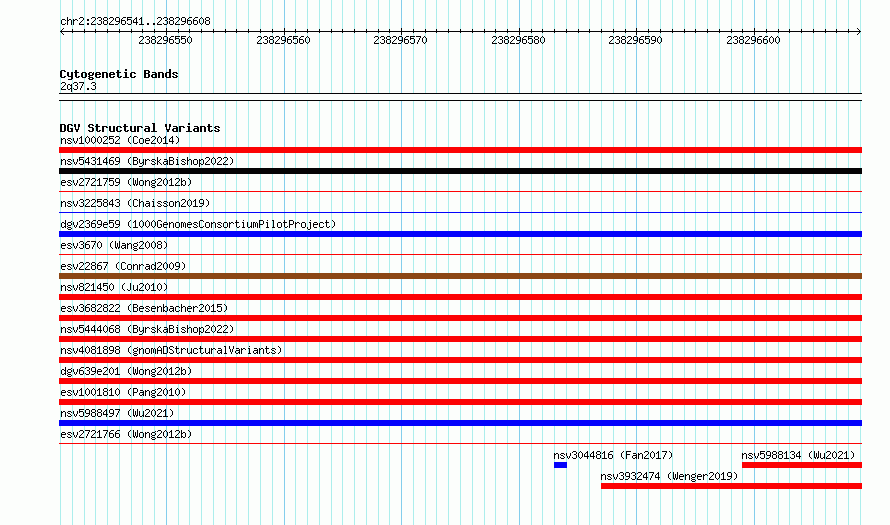The image size is (890, 525).
Task: Select the red nsv4081898 variant bar
Action: pyautogui.click(x=460, y=360)
